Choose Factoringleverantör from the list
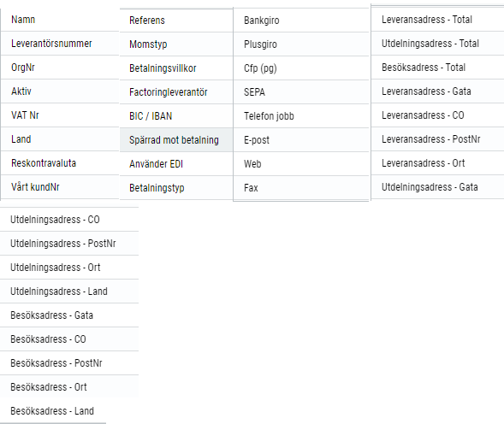Screen dimensions: 504x424 [x=176, y=92]
